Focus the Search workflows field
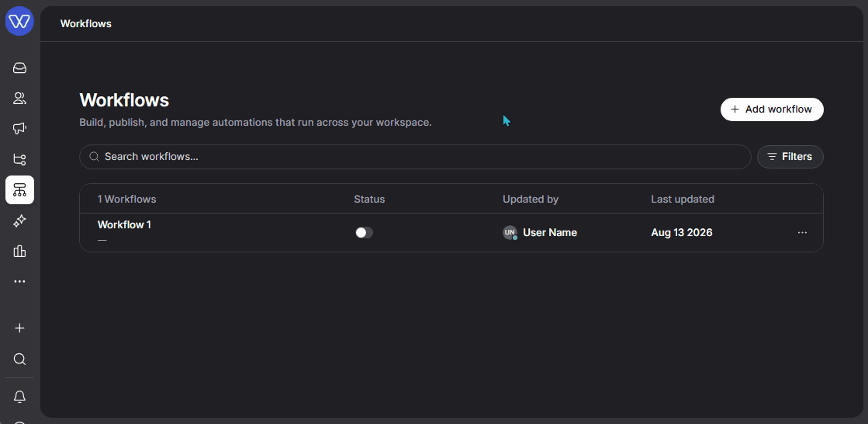868x424 pixels. [415, 157]
